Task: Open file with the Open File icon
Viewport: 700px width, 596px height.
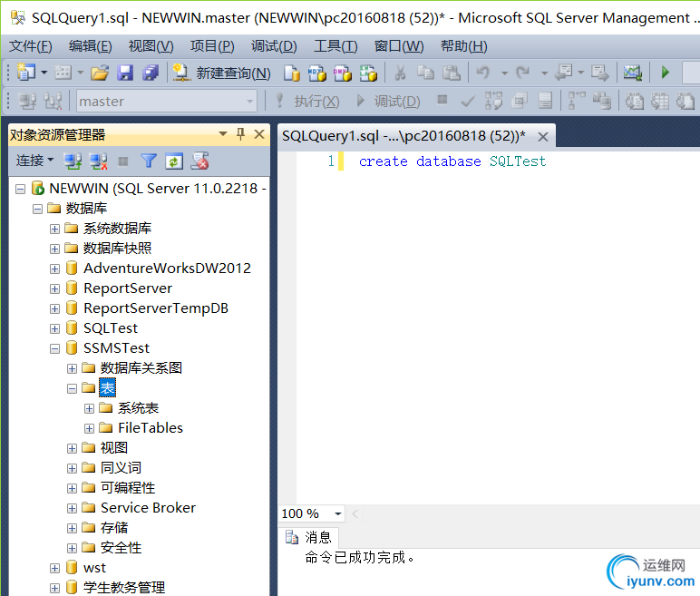Action: pyautogui.click(x=100, y=73)
